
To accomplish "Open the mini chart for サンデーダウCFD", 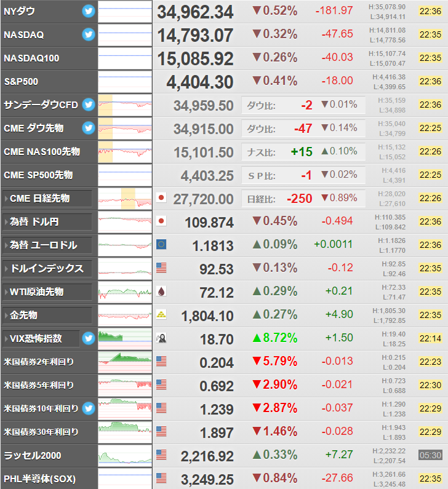I will [x=125, y=105].
